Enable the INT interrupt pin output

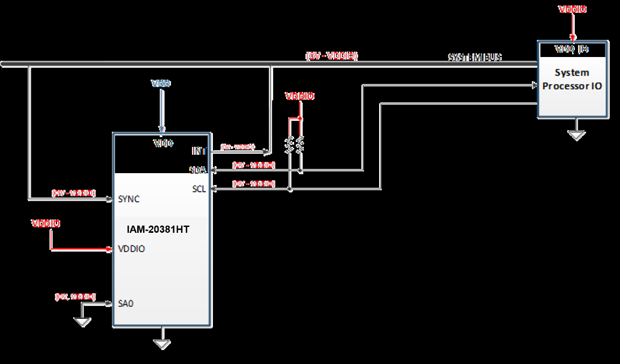point(200,152)
